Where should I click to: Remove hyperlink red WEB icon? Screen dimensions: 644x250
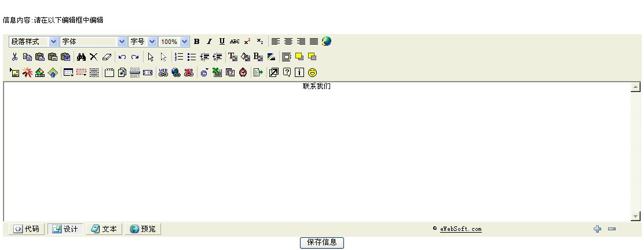(189, 73)
